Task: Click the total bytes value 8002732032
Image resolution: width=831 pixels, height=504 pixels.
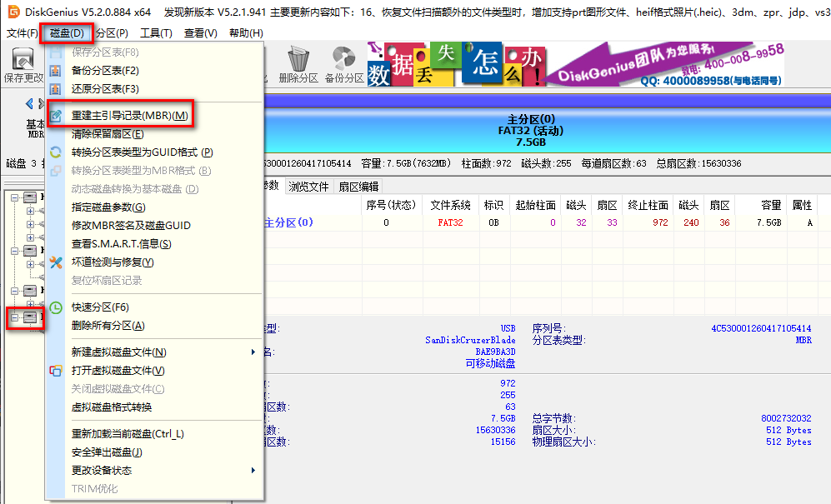Action: click(x=786, y=418)
